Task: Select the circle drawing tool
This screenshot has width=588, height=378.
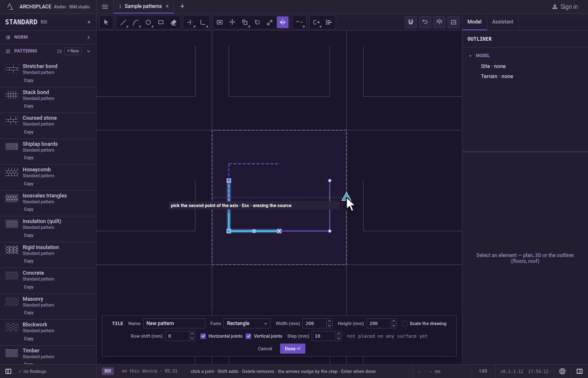Action: [x=148, y=22]
